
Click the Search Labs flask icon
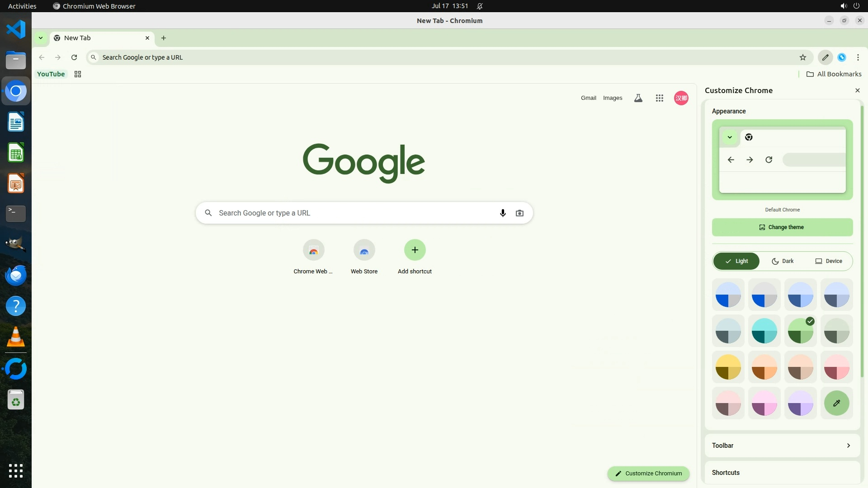(638, 98)
